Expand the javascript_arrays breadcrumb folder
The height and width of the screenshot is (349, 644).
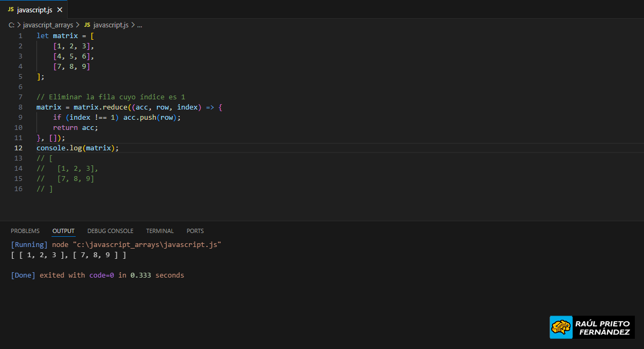click(48, 25)
